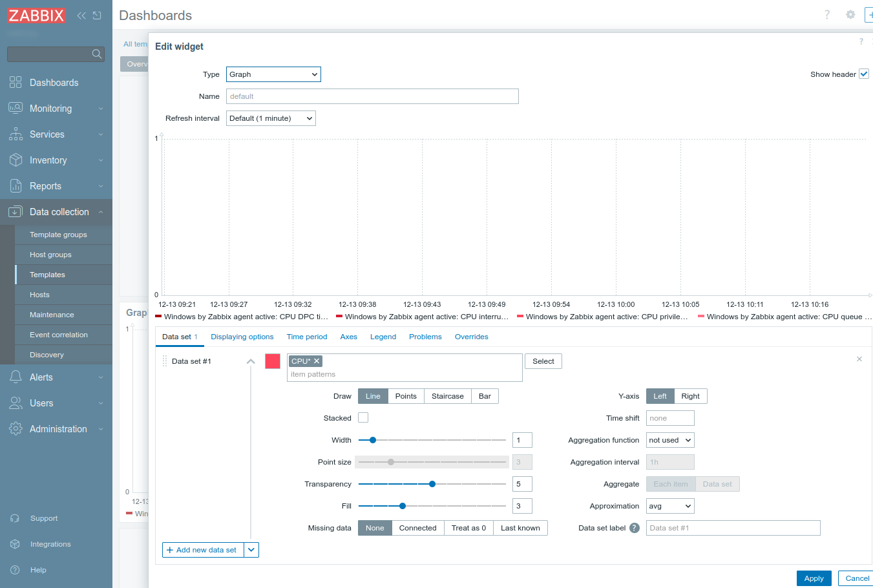The image size is (873, 588).
Task: Click the widget Name input field
Action: pos(372,96)
